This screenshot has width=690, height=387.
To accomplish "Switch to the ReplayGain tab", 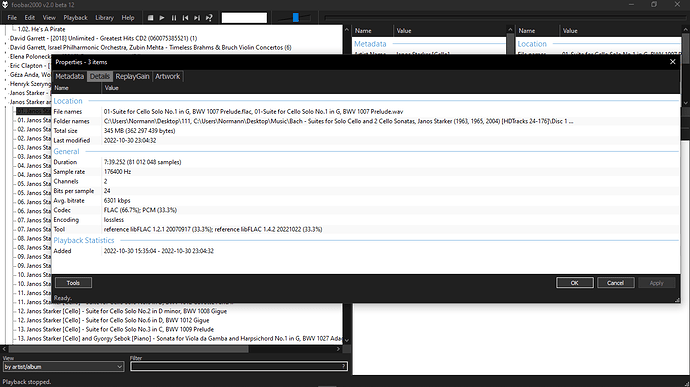I will pos(132,76).
